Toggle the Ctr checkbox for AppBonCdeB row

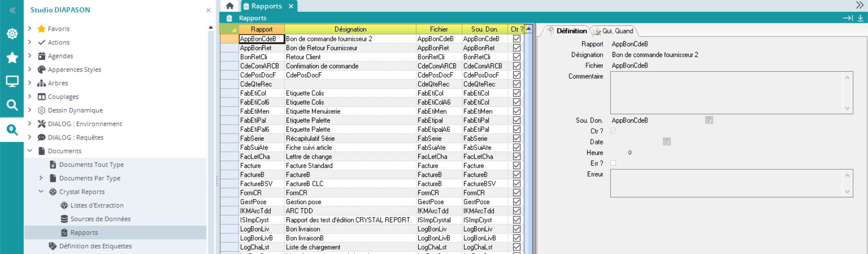(516, 39)
